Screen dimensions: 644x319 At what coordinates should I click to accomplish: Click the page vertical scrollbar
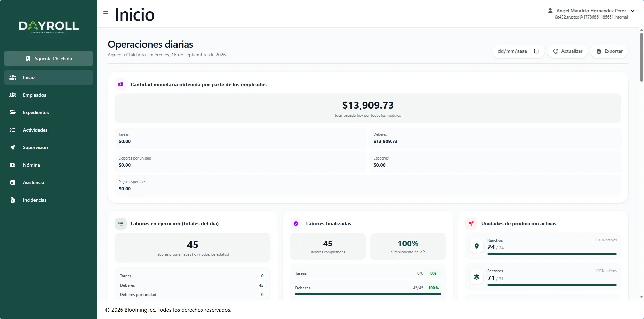(641, 57)
